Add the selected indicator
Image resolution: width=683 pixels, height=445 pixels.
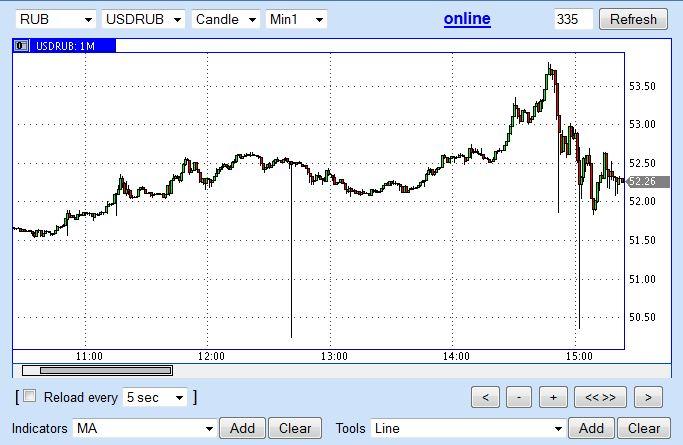tap(242, 428)
